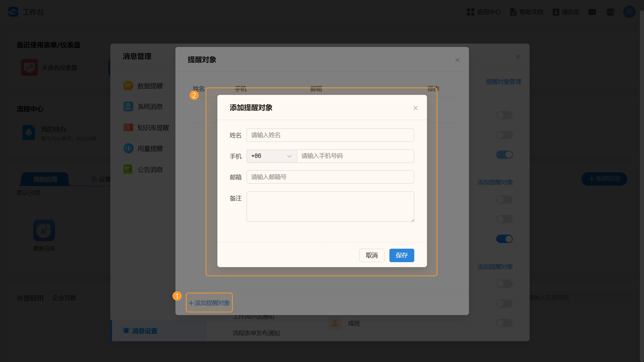Image resolution: width=644 pixels, height=362 pixels.
Task: Open 更新日志 app icon
Action: coord(44,230)
